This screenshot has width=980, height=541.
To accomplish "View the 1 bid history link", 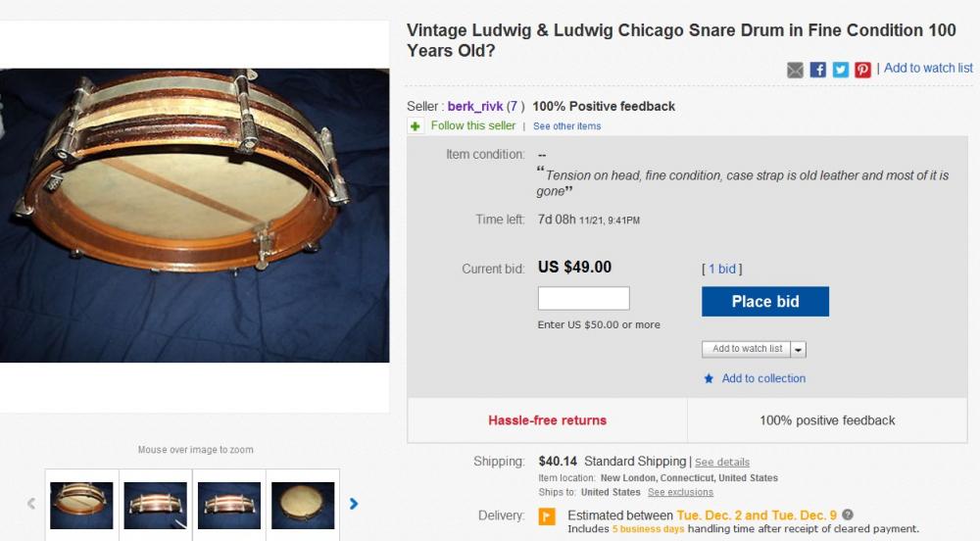I will pos(722,269).
